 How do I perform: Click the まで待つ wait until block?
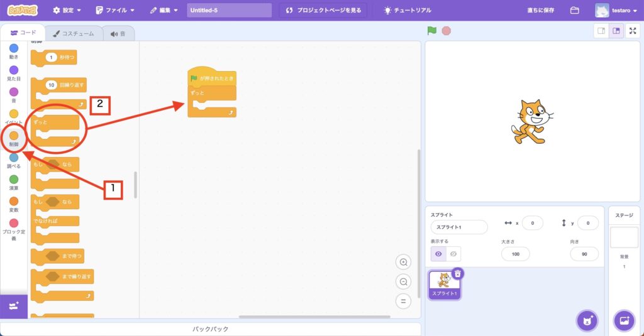click(57, 256)
